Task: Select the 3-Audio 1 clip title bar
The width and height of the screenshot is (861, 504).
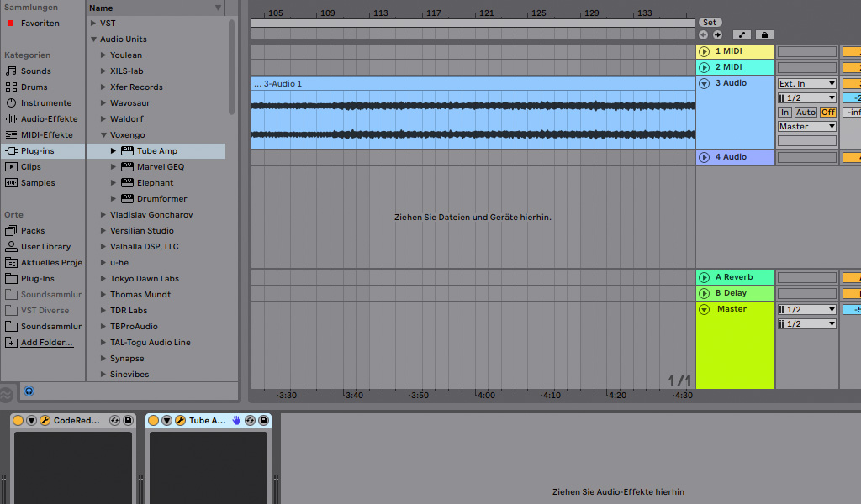Action: (473, 84)
